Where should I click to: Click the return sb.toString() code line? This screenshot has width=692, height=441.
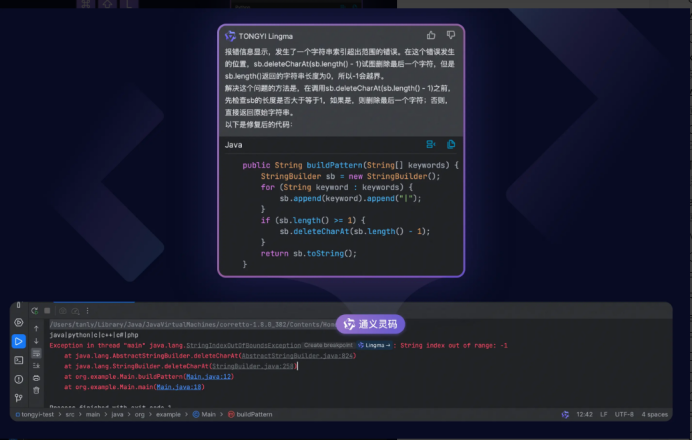[308, 253]
